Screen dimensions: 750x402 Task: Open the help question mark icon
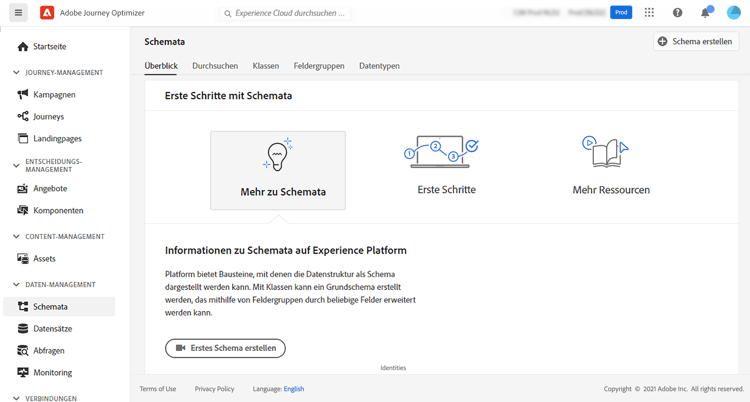677,13
